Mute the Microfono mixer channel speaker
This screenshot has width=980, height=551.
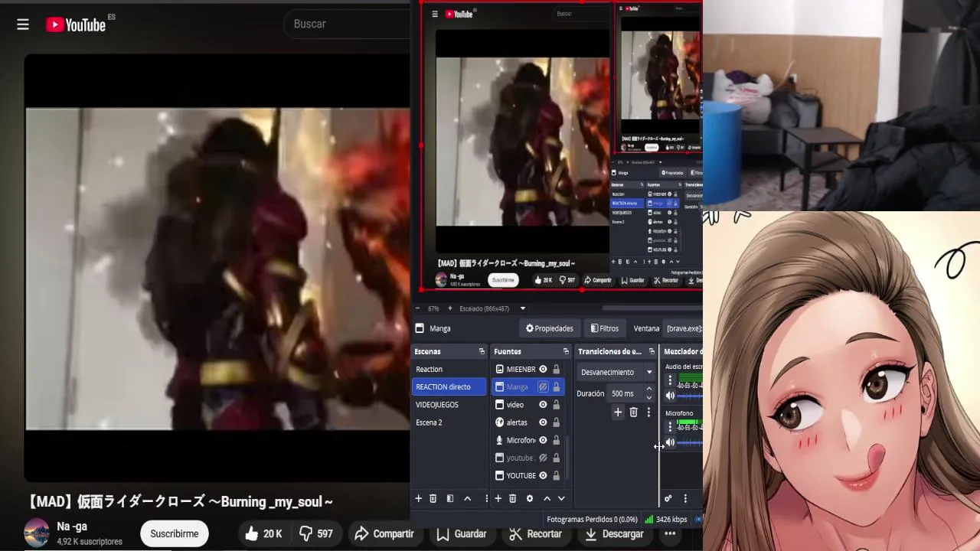pos(670,442)
